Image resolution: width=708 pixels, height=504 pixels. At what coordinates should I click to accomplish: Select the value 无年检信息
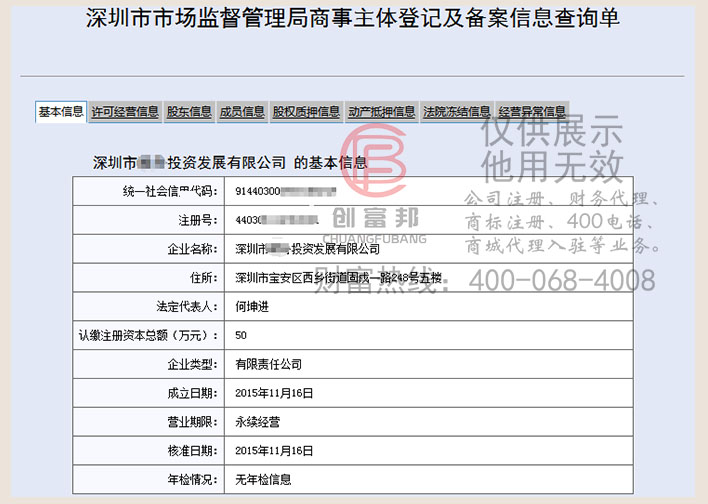263,479
